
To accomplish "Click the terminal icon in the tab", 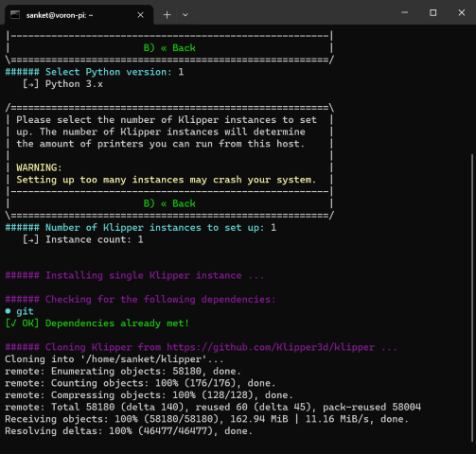I will click(15, 15).
